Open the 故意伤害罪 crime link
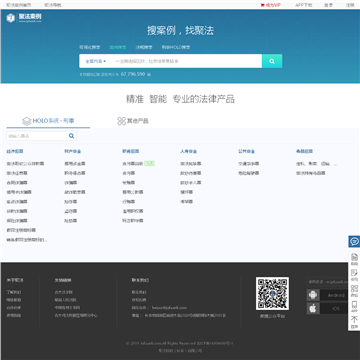Screen dimensions: 360x360 pyautogui.click(x=191, y=173)
